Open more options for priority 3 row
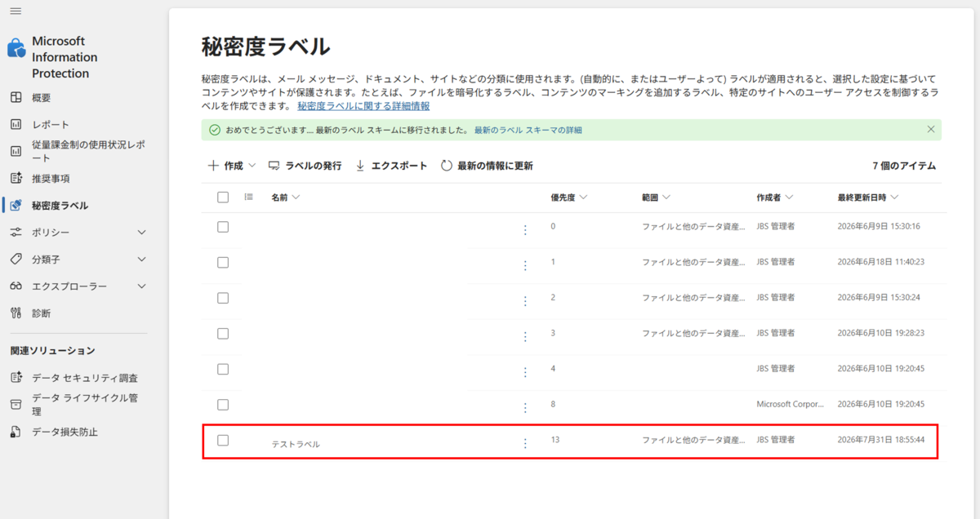Viewport: 980px width, 519px height. [x=525, y=336]
